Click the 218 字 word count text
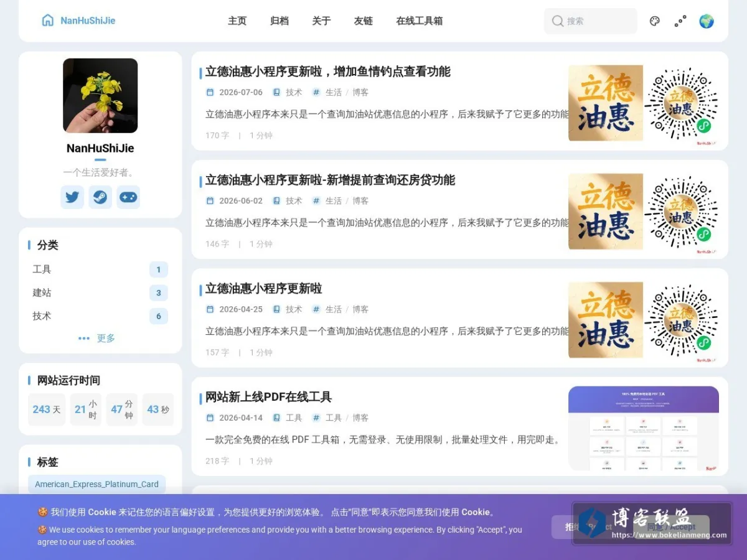Viewport: 747px width, 560px height. point(217,461)
